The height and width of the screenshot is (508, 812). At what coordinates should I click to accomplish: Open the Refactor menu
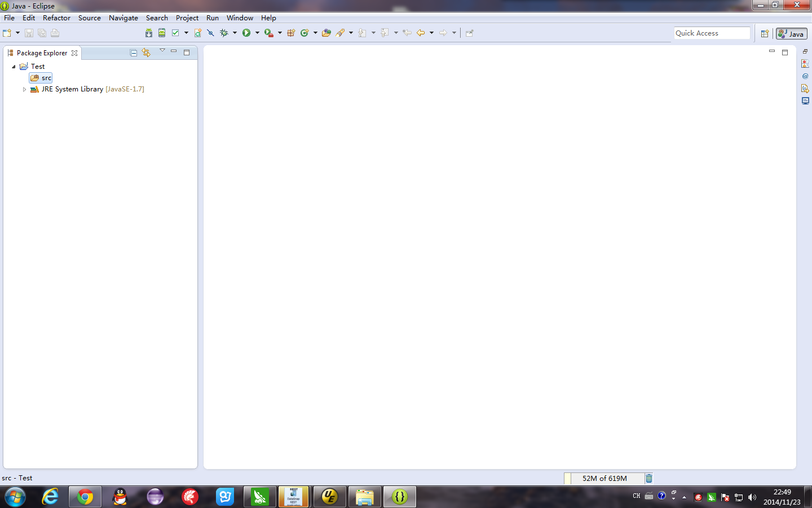[x=56, y=18]
